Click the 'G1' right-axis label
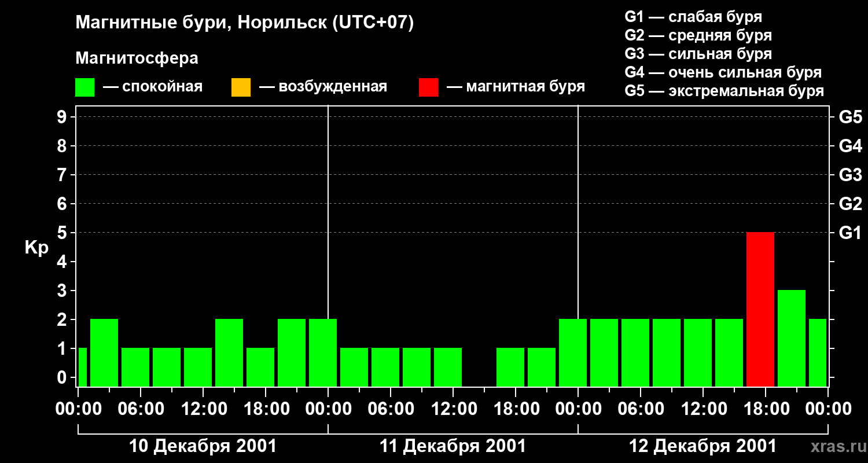Viewport: 868px width, 463px height. coord(850,233)
